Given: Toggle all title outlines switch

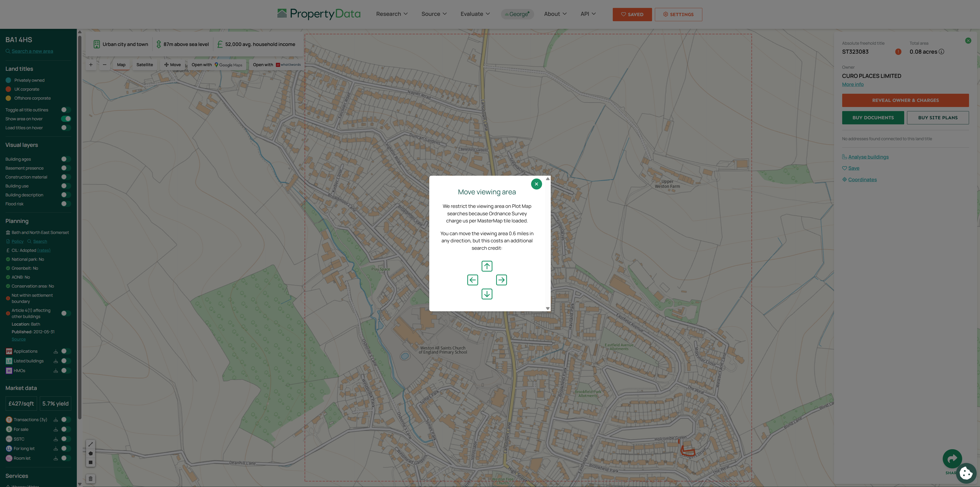Looking at the screenshot, I should 66,110.
